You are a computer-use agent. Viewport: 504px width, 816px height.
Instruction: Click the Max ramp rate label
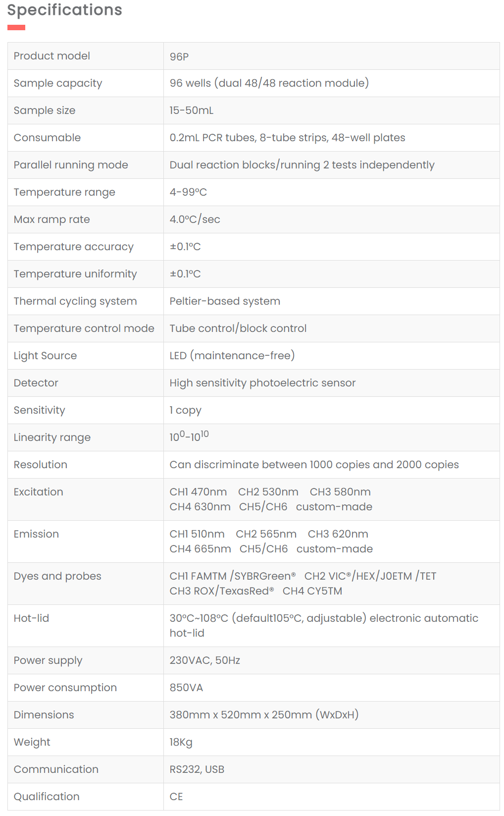pyautogui.click(x=52, y=219)
